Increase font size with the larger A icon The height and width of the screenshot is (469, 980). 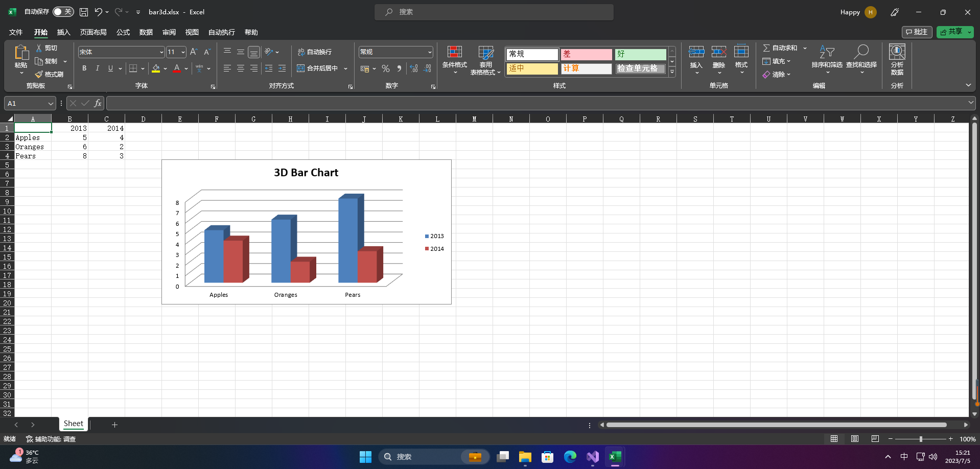193,52
